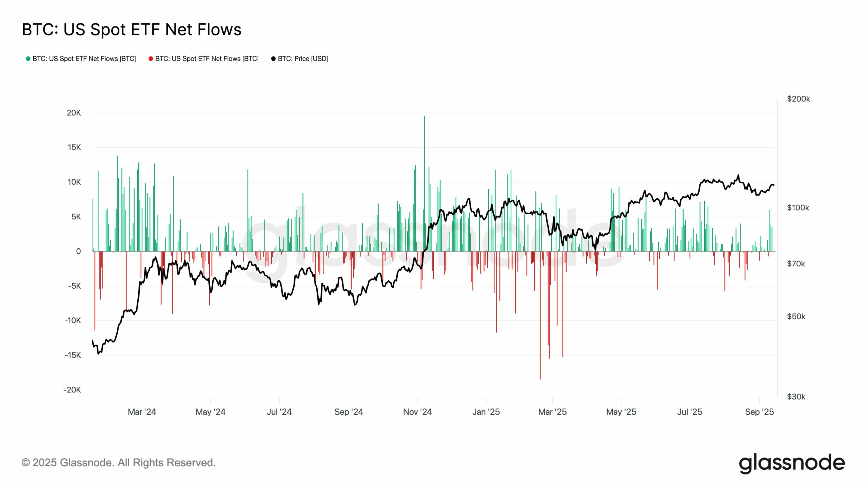Toggle the BTC: Price [USD] legend label
Image resolution: width=868 pixels, height=488 pixels.
click(x=303, y=59)
